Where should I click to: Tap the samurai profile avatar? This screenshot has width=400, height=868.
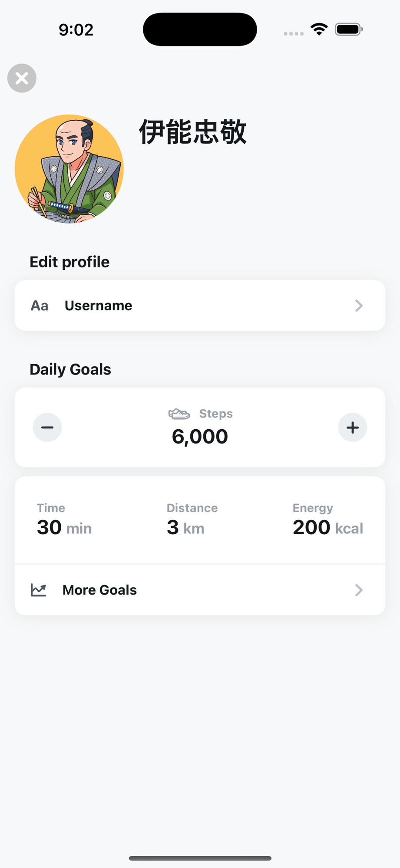pos(69,169)
